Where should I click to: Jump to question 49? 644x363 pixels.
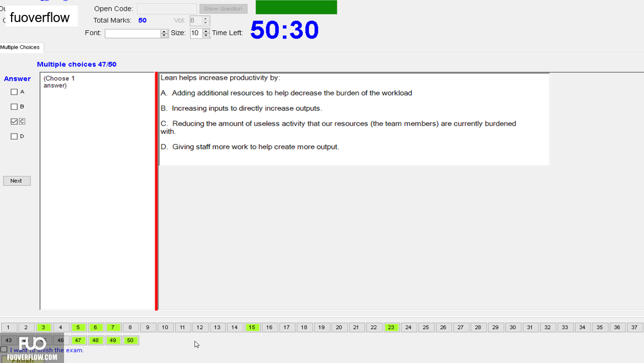click(x=113, y=340)
